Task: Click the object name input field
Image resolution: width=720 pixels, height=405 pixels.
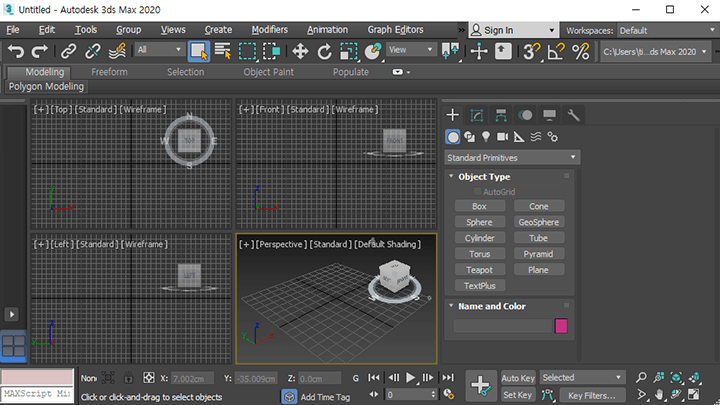Action: pos(502,326)
